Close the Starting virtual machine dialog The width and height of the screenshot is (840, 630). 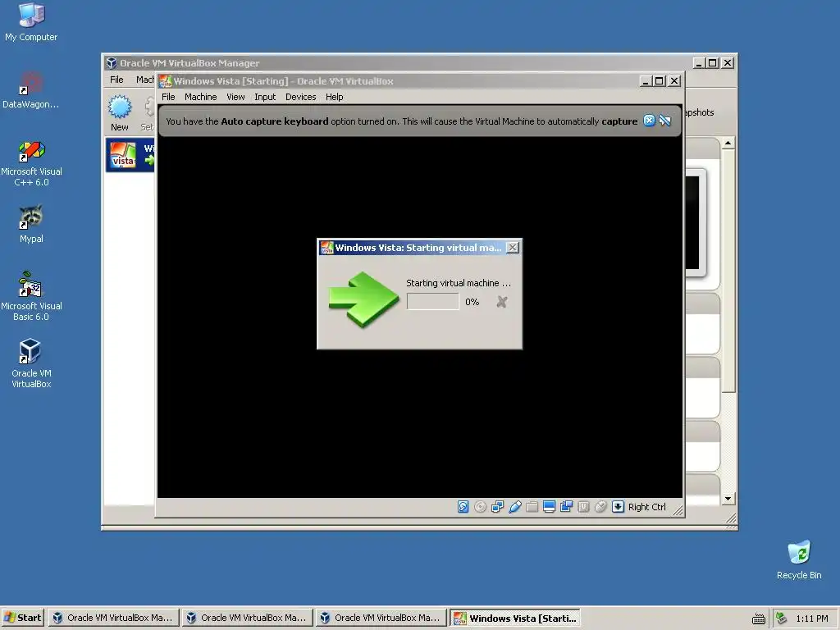click(x=513, y=248)
